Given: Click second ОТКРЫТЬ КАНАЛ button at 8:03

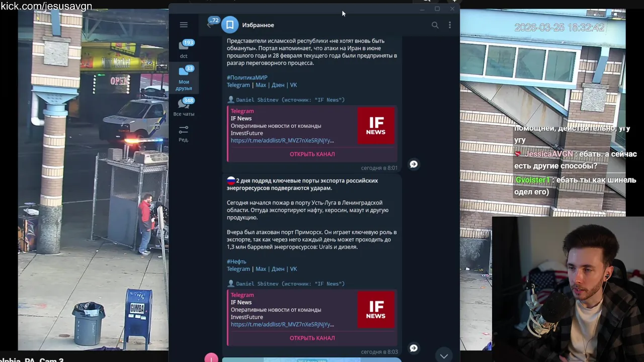Looking at the screenshot, I should (x=312, y=338).
